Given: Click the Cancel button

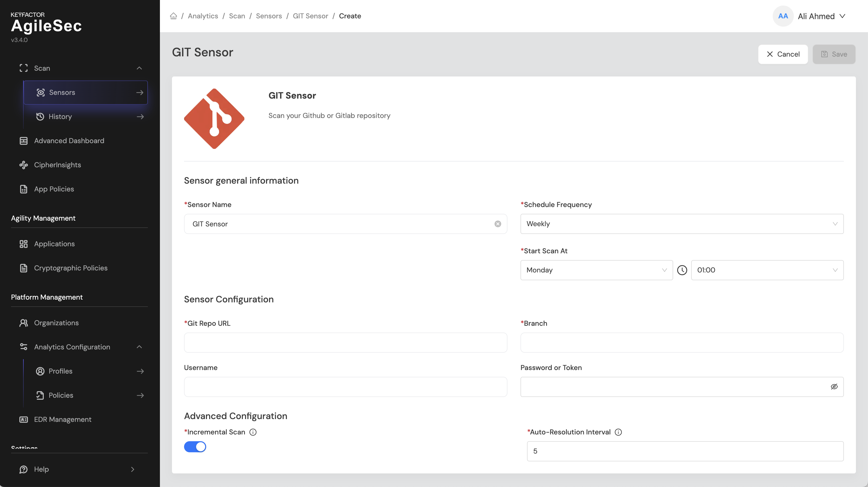Looking at the screenshot, I should 783,54.
